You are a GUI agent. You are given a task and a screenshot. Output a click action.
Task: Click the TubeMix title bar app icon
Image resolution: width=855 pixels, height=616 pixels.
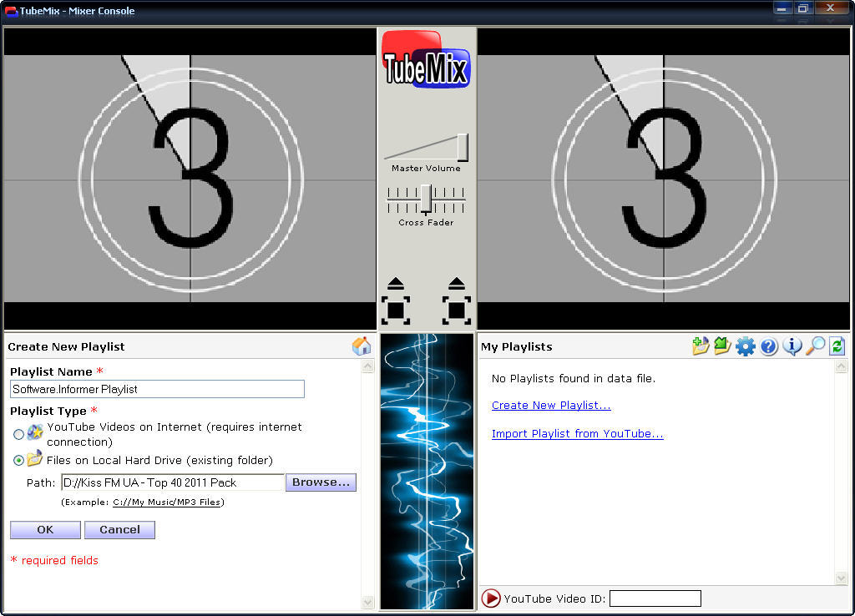(x=10, y=12)
